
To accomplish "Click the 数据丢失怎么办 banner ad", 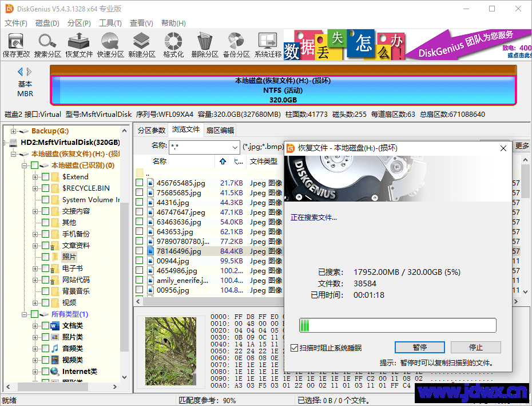I will coord(344,45).
